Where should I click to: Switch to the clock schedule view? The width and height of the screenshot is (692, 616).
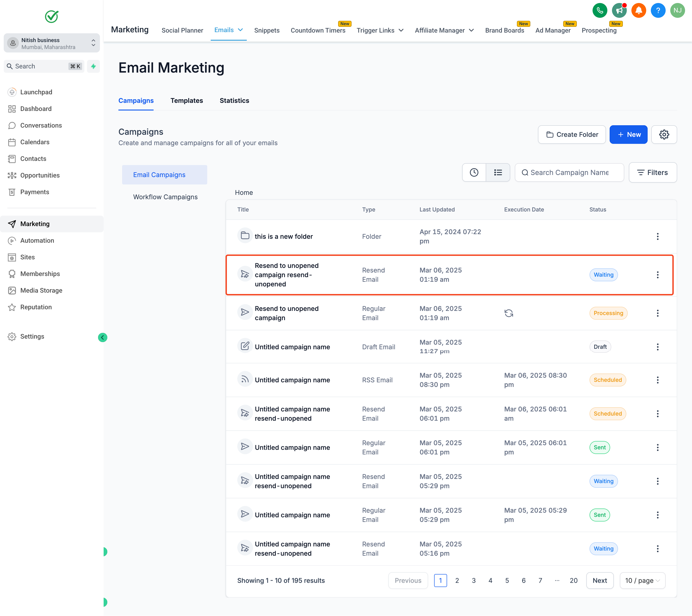(x=474, y=173)
